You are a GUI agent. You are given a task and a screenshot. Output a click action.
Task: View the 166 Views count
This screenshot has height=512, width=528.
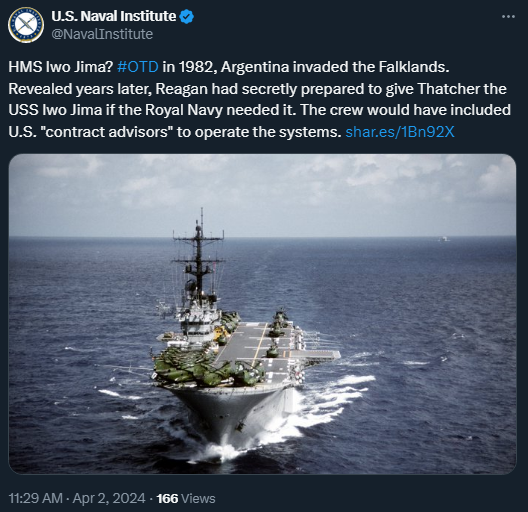pos(186,498)
